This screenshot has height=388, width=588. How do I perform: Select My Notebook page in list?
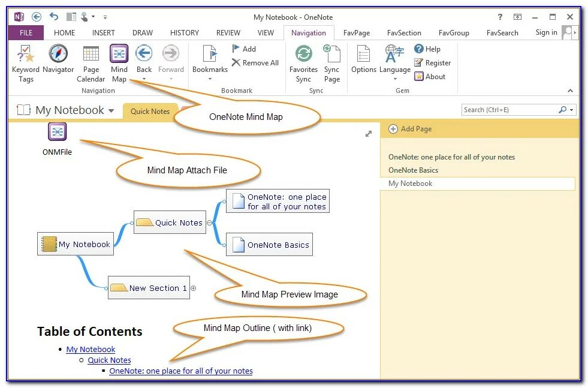pyautogui.click(x=477, y=184)
